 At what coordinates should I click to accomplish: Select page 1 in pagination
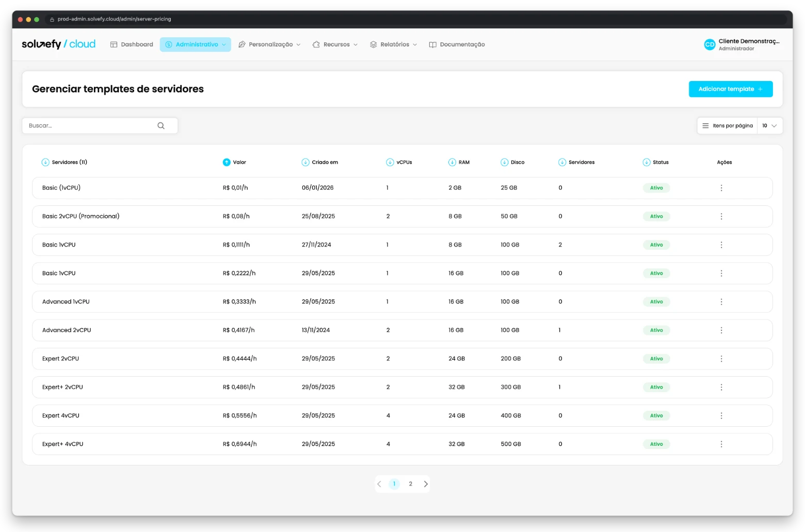coord(394,484)
